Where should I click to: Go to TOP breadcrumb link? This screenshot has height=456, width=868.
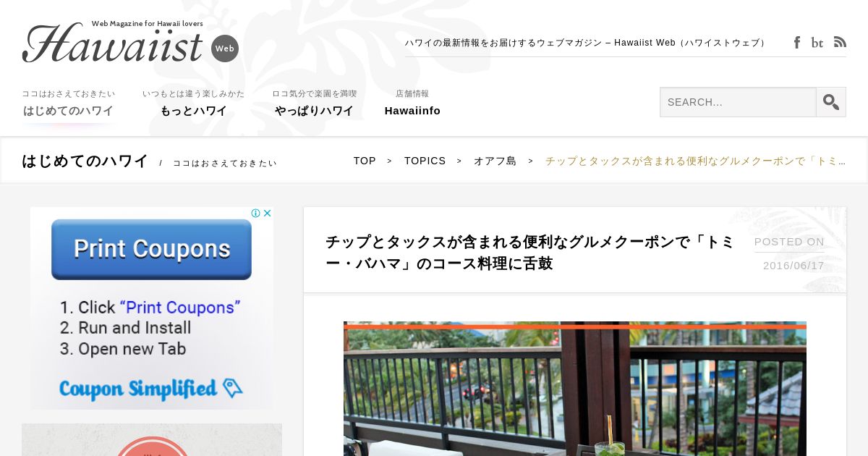(365, 161)
